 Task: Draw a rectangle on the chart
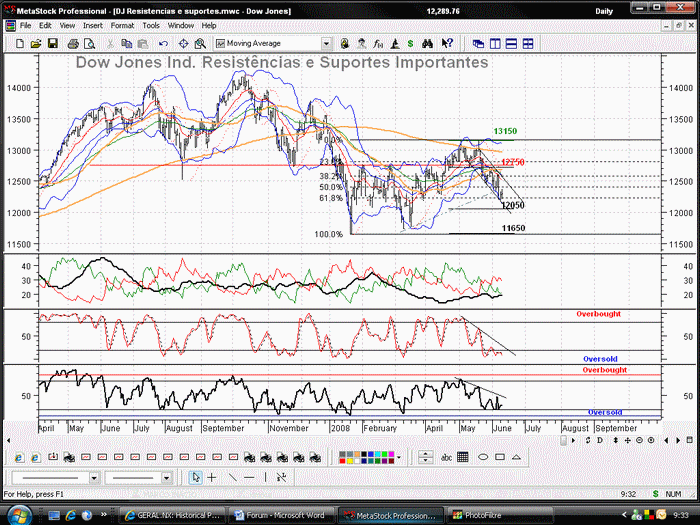coord(500,457)
